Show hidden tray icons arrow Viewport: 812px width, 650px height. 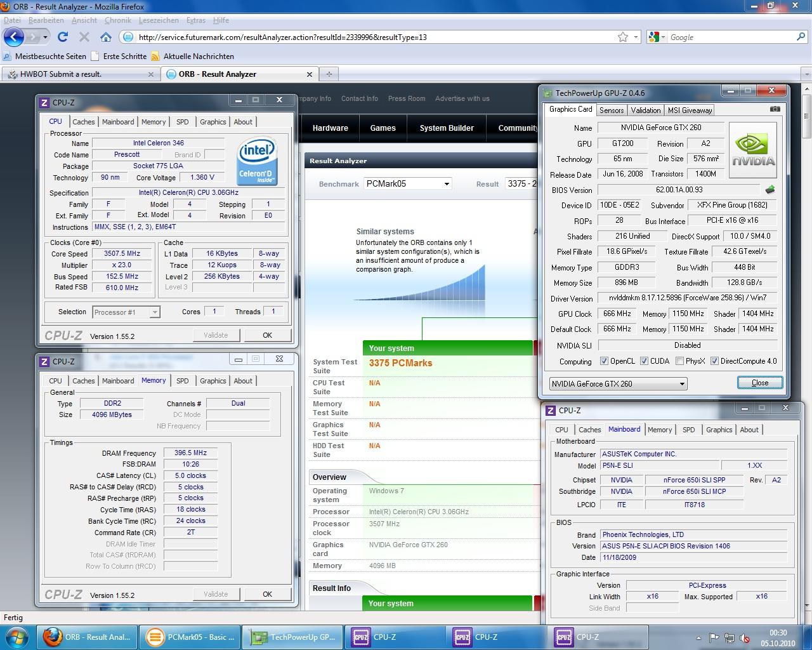tap(700, 637)
